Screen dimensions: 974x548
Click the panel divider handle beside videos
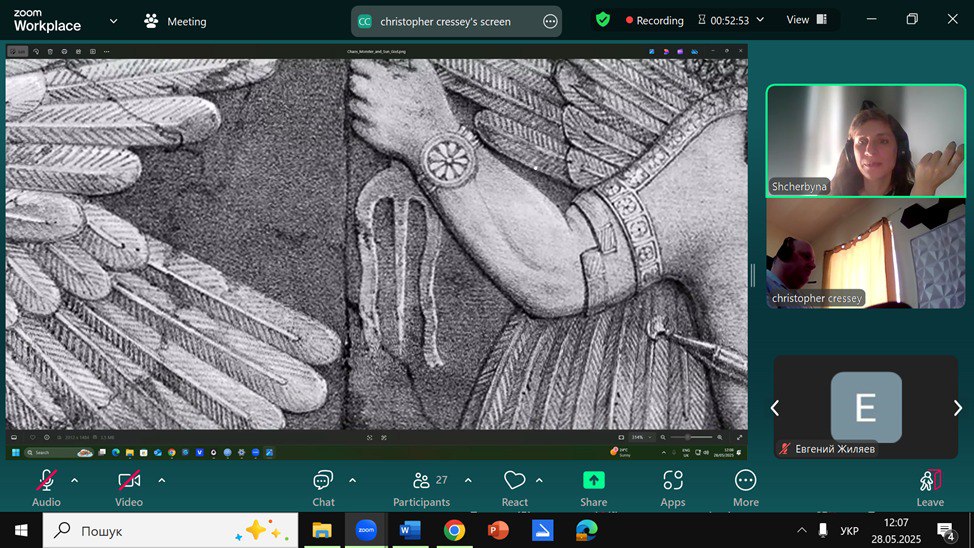[753, 275]
